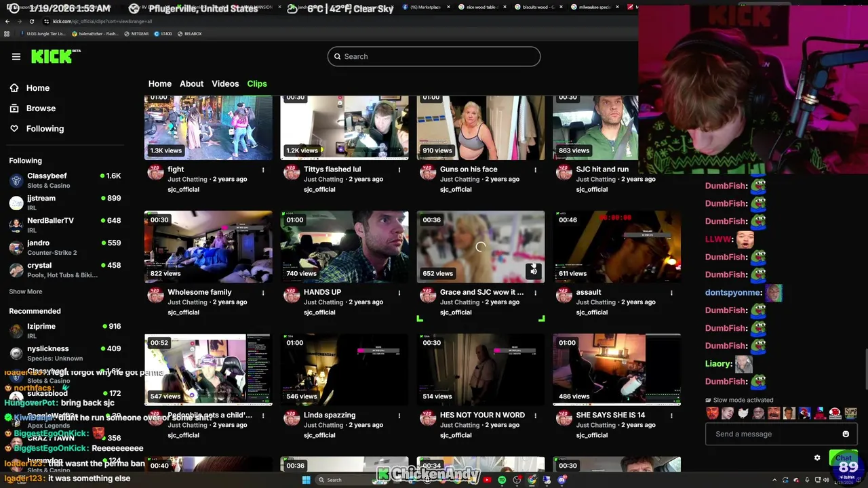Open nyslickness recommended channel
The width and height of the screenshot is (868, 488).
coord(65,353)
